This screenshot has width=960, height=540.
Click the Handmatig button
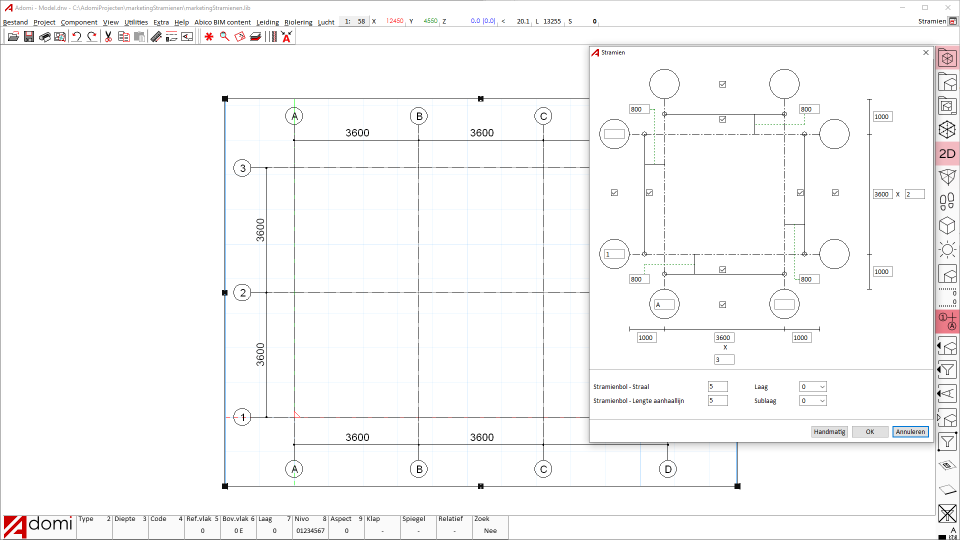point(829,432)
